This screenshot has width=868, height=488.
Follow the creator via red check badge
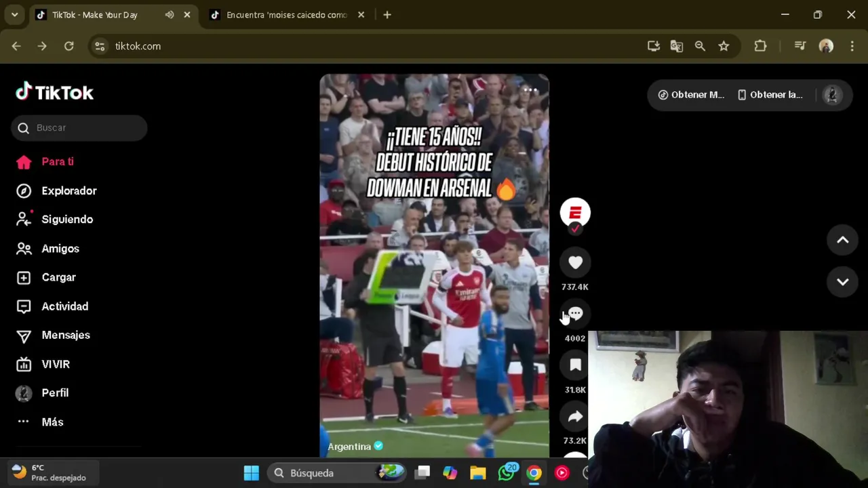point(575,229)
